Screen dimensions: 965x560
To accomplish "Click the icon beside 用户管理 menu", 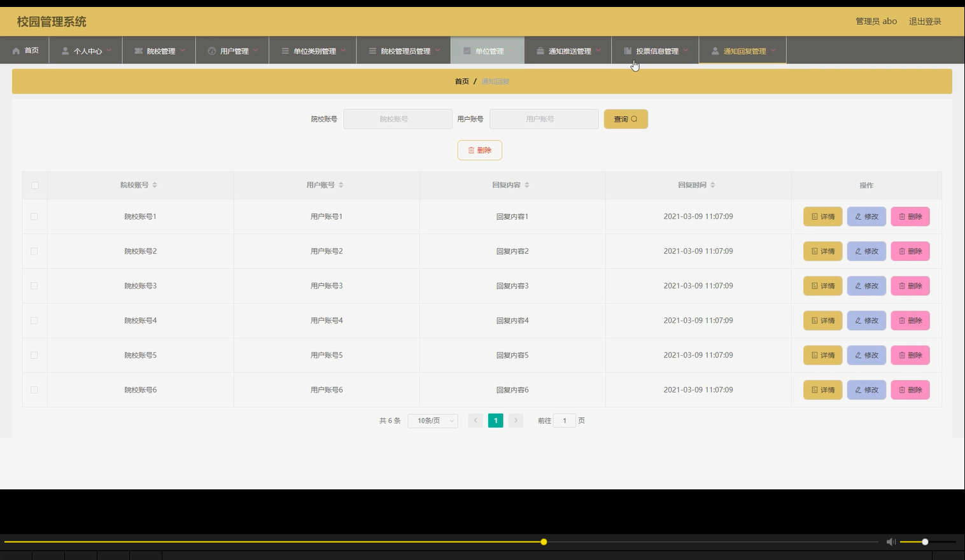I will [x=212, y=51].
